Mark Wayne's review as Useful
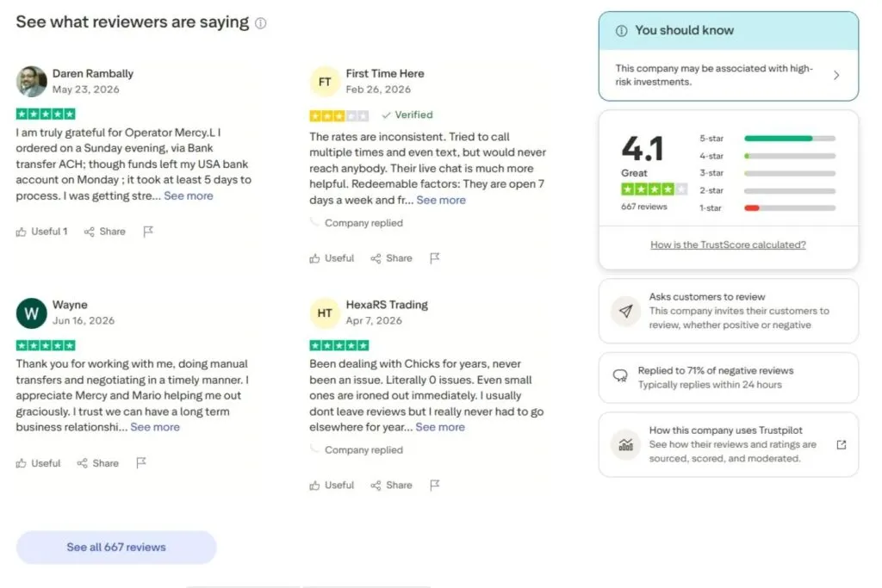Screen dimensions: 882x588 [38, 463]
